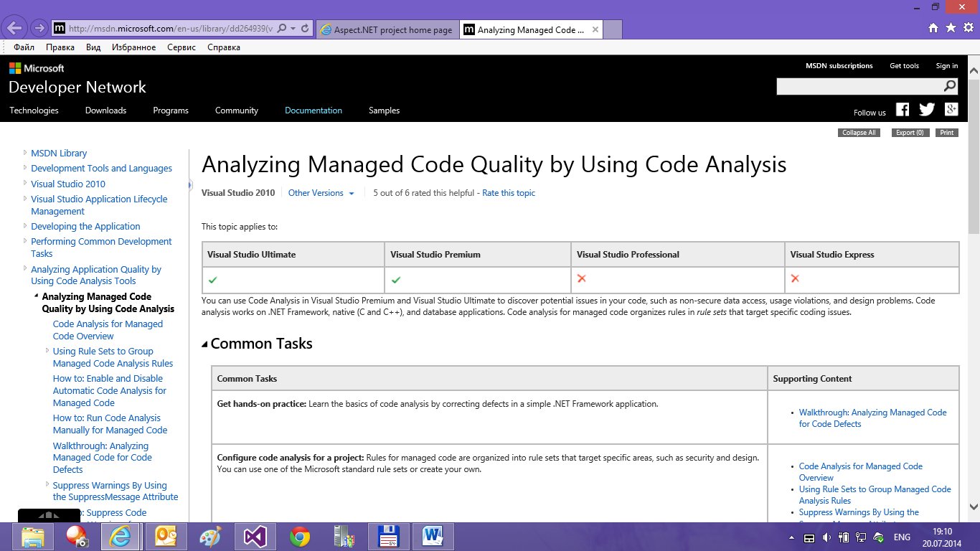The image size is (980, 551).
Task: Show hidden tray icons arrow
Action: click(793, 537)
